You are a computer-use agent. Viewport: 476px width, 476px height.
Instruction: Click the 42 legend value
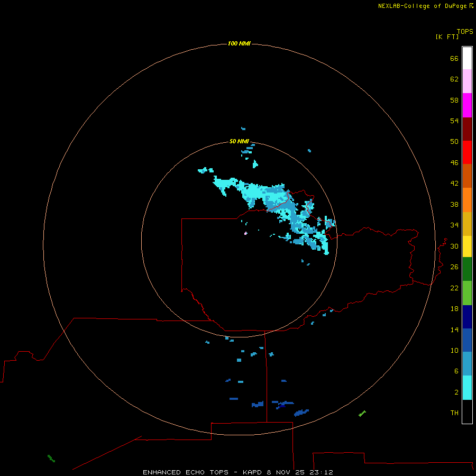454,183
